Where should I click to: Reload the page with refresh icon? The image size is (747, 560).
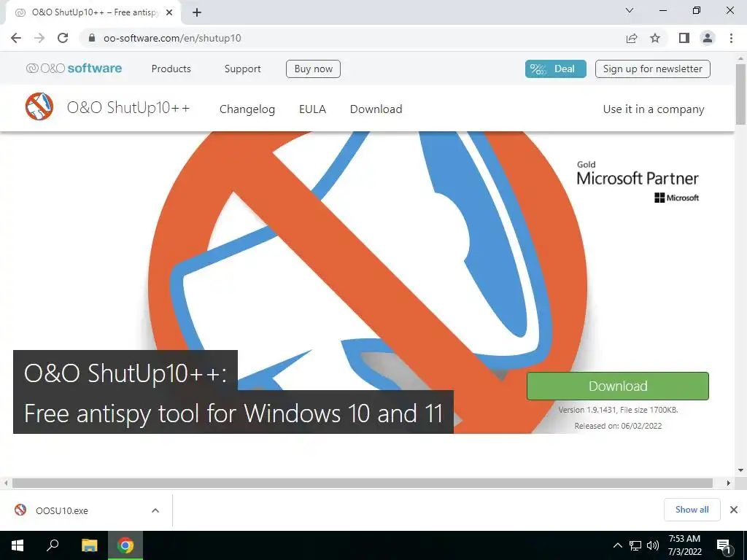(x=63, y=38)
